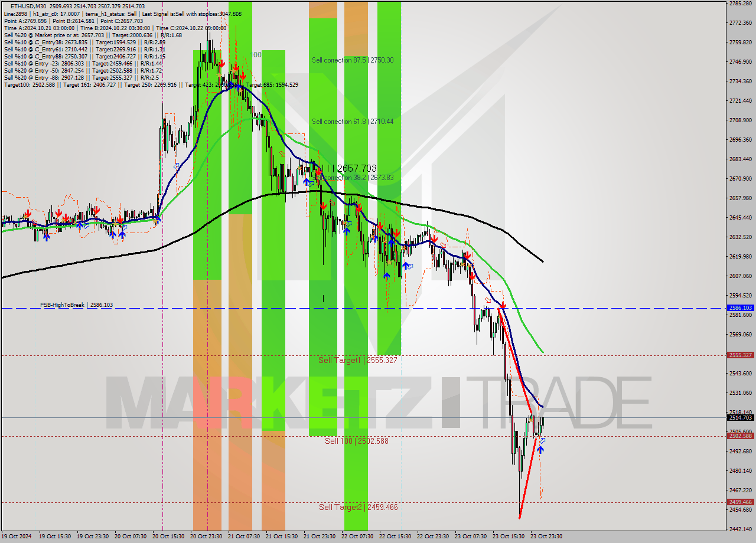The width and height of the screenshot is (756, 543).
Task: Click the red 2459.466 price tag
Action: click(x=741, y=502)
